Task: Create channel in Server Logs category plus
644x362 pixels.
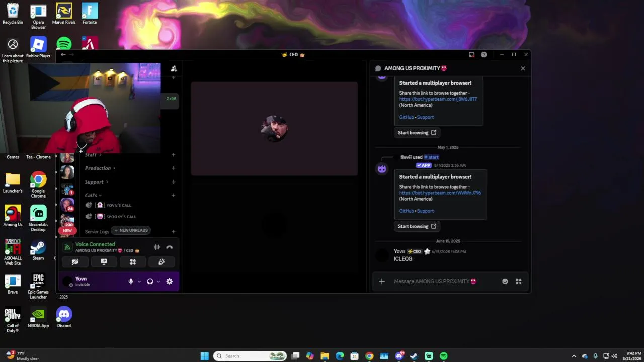Action: (173, 232)
